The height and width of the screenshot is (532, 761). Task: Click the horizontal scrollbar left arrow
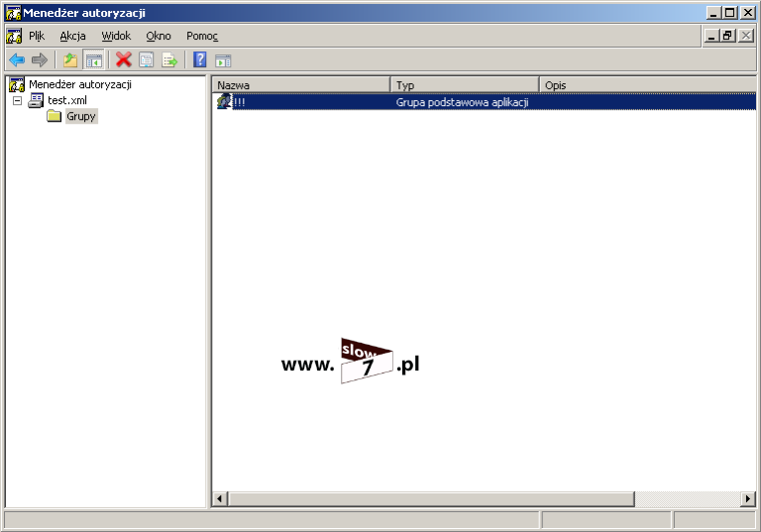pyautogui.click(x=220, y=498)
